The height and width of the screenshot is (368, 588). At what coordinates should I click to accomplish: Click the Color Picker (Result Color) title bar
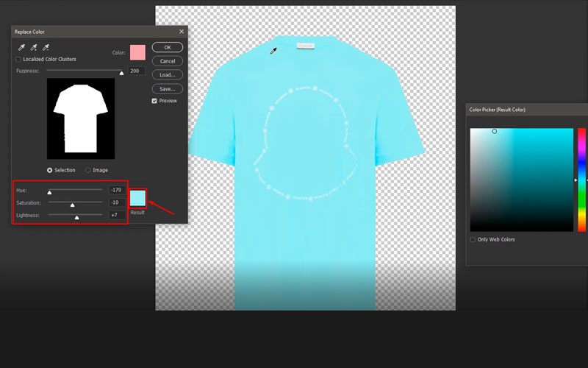point(527,110)
